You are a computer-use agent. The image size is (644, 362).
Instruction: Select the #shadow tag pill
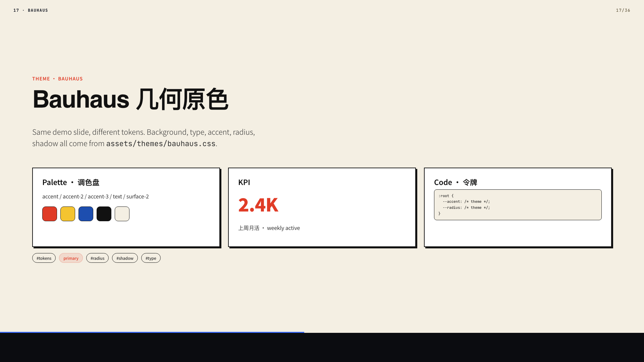point(125,258)
